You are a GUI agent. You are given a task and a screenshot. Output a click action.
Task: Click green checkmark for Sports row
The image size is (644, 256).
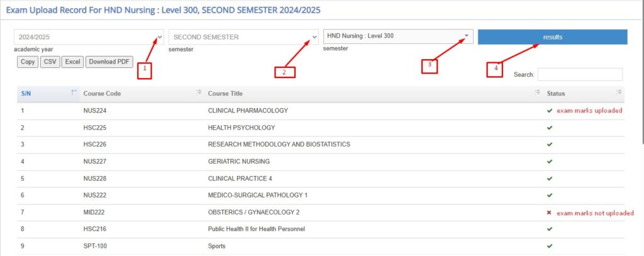pyautogui.click(x=550, y=246)
